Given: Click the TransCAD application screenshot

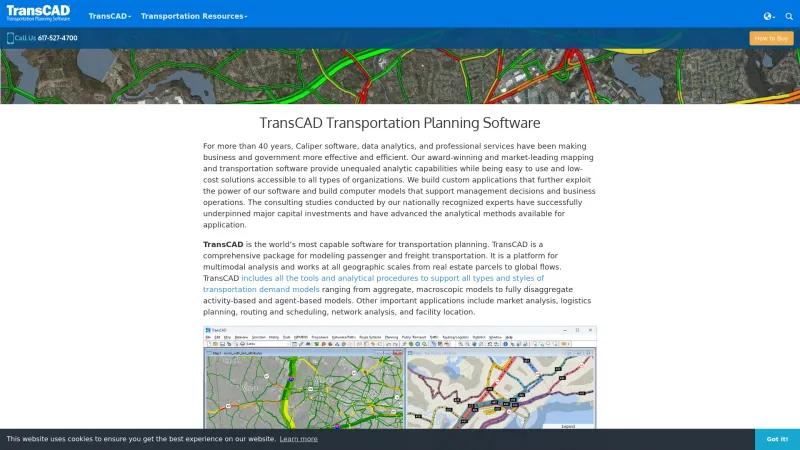Looking at the screenshot, I should tap(400, 378).
